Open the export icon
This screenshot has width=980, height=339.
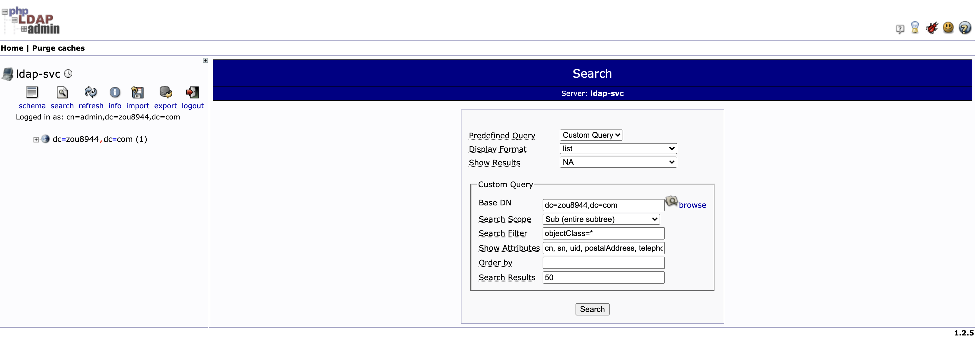[x=165, y=92]
